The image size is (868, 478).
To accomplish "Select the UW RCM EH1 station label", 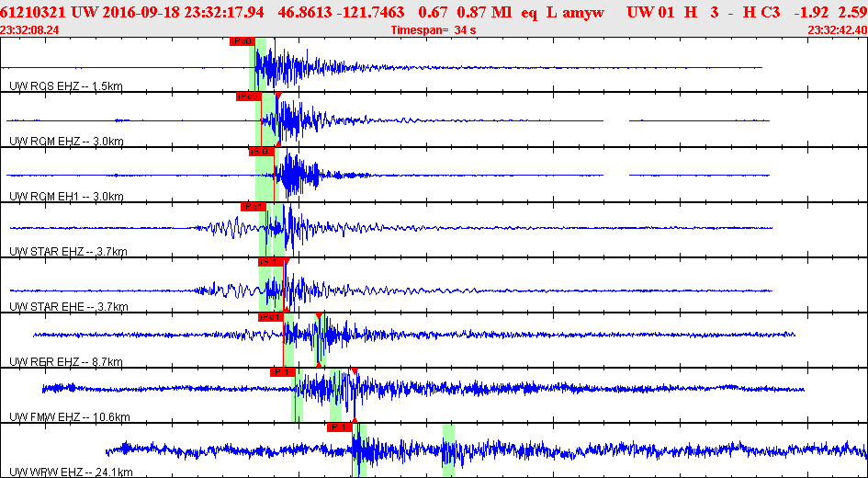I will (66, 197).
